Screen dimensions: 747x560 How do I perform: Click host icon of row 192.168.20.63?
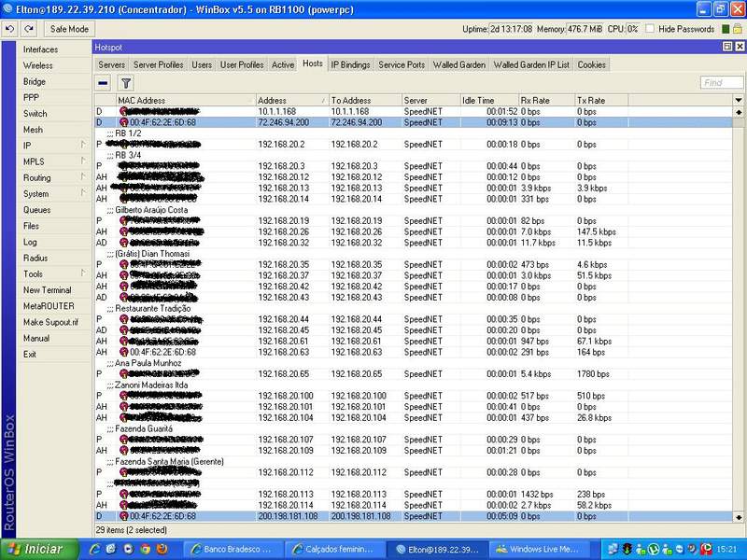click(x=124, y=353)
